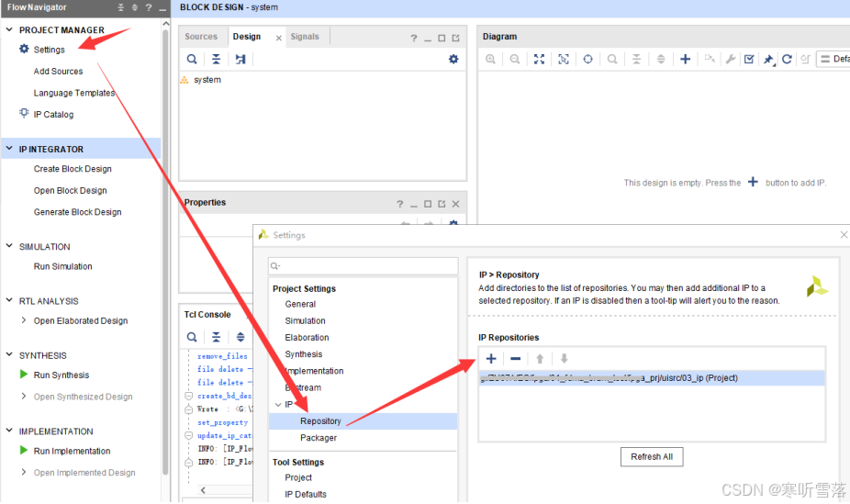The width and height of the screenshot is (850, 504).
Task: Click the Diagram search magnifier icon
Action: coord(612,59)
